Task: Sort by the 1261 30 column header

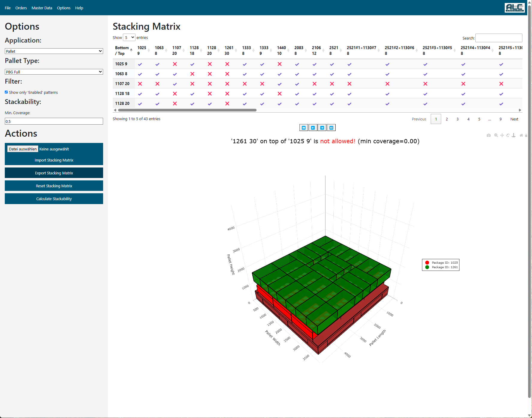Action: 231,51
